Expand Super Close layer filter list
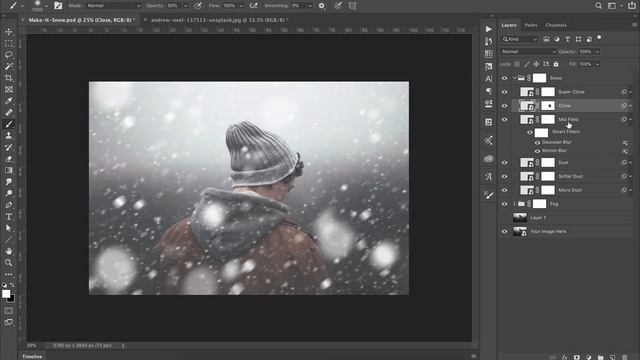 pyautogui.click(x=631, y=92)
